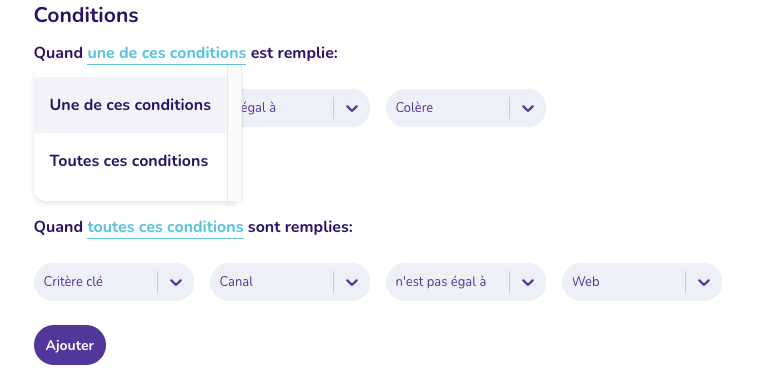Open the Colère value dropdown
The image size is (758, 380).
coord(466,108)
